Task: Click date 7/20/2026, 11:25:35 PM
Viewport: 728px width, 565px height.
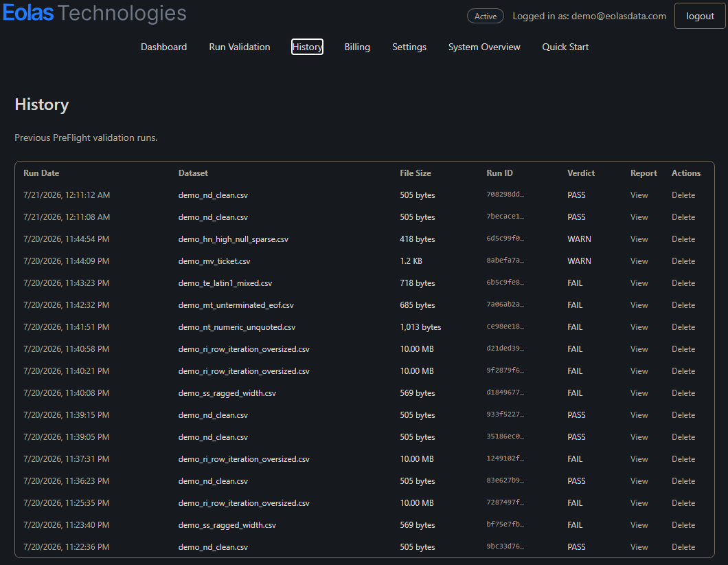Action: click(67, 502)
